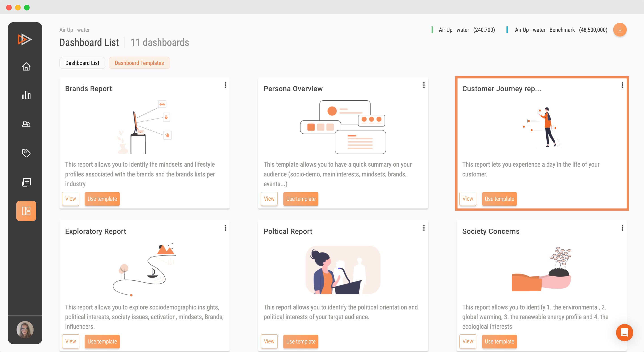Click the add/plus dashboard icon in sidebar
The height and width of the screenshot is (352, 644).
26,182
